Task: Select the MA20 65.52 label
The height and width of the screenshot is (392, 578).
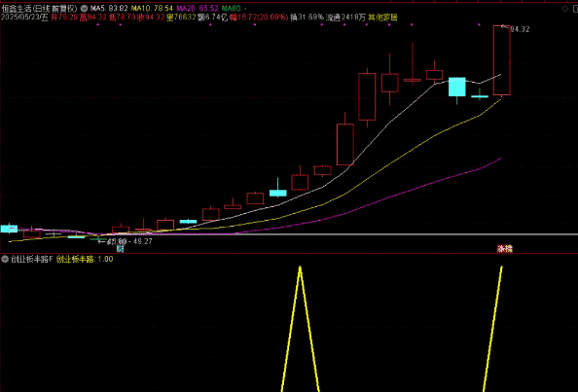Action: [198, 8]
